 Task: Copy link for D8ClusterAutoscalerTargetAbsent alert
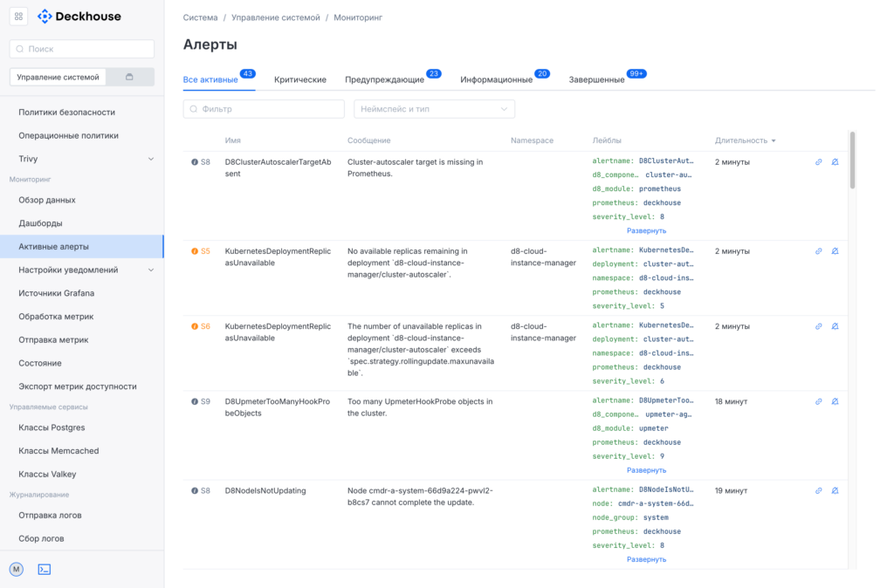tap(818, 162)
